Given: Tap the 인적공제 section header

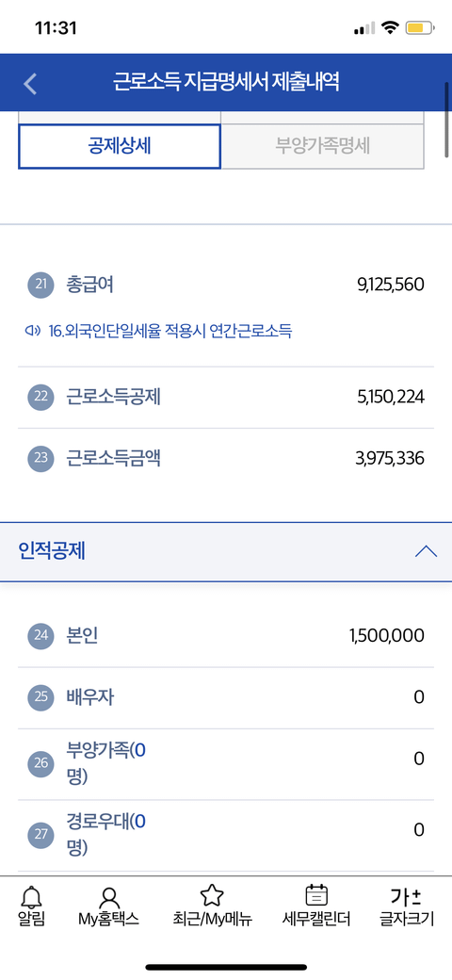Looking at the screenshot, I should (x=226, y=552).
